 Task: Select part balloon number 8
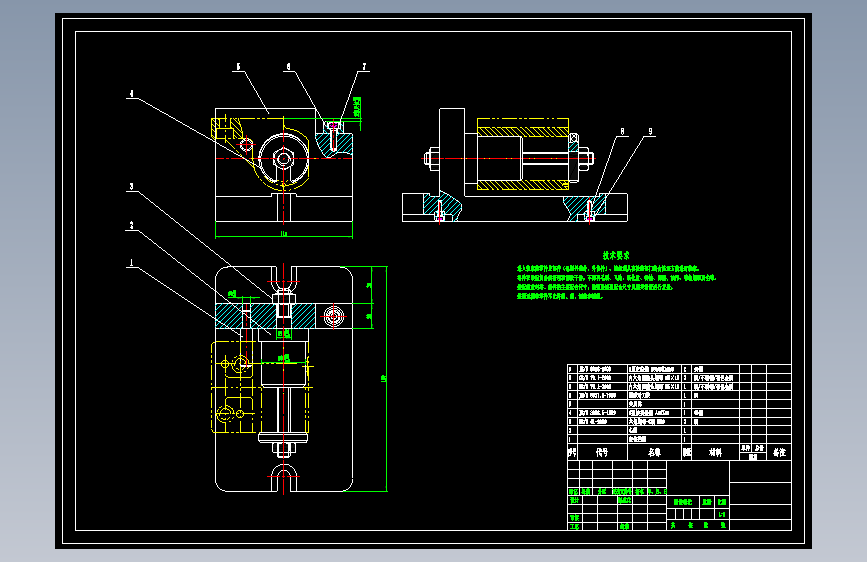click(x=623, y=132)
